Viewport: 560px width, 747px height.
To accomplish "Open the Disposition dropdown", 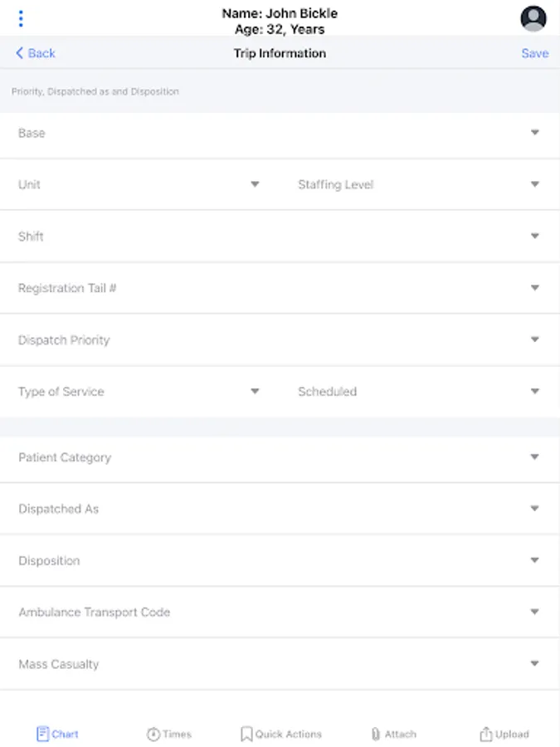I will point(534,561).
